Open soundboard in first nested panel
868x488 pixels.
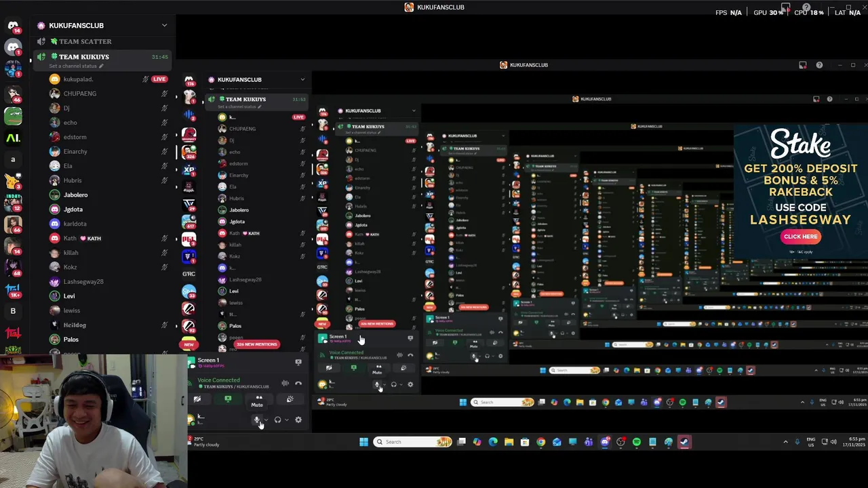(290, 399)
